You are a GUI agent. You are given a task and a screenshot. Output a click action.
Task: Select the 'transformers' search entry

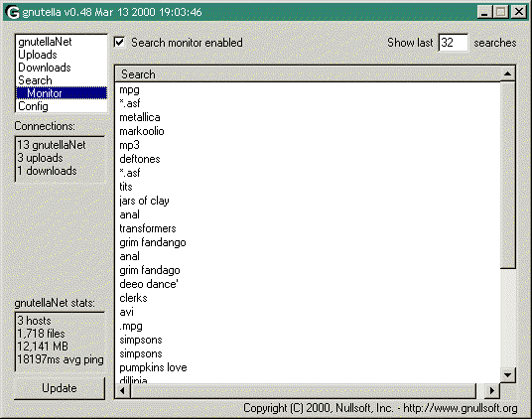click(148, 228)
